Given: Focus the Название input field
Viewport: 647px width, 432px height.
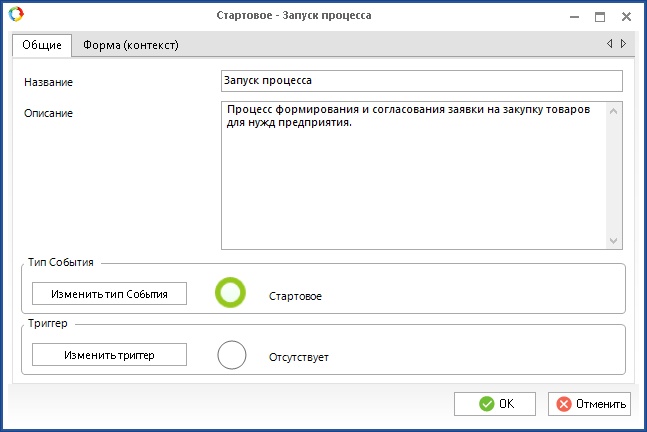Looking at the screenshot, I should click(420, 81).
